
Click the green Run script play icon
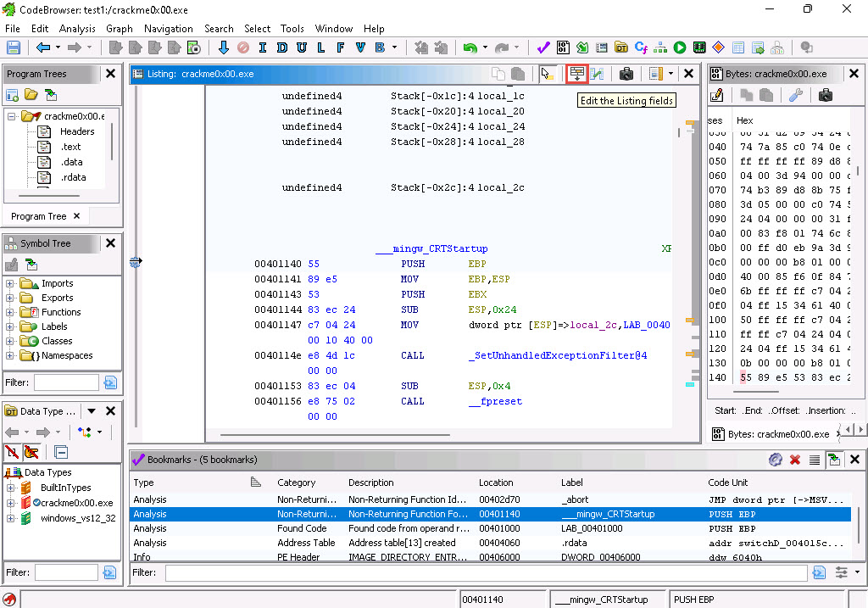[x=680, y=47]
